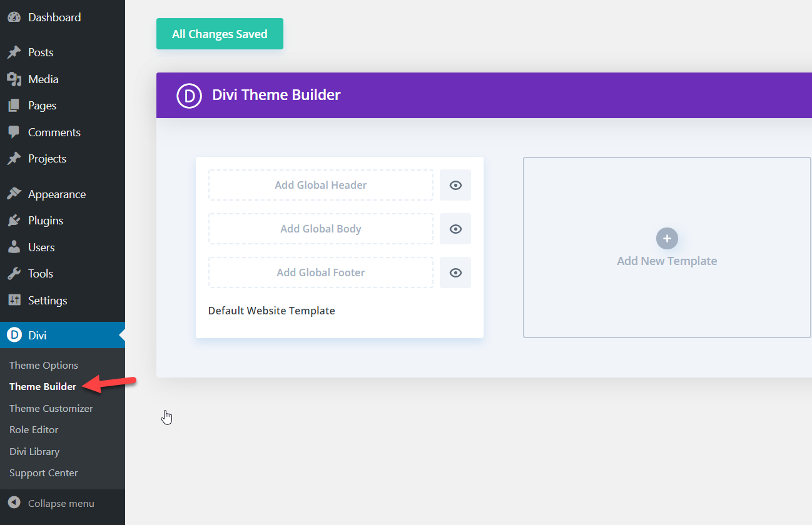Click Default Website Template label
This screenshot has height=525, width=812.
(272, 311)
